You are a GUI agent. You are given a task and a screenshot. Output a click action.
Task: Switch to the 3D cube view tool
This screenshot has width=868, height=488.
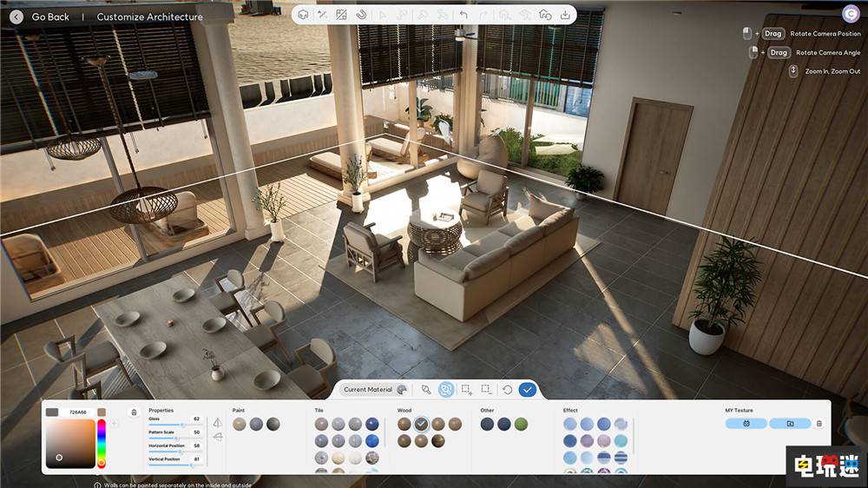[303, 15]
